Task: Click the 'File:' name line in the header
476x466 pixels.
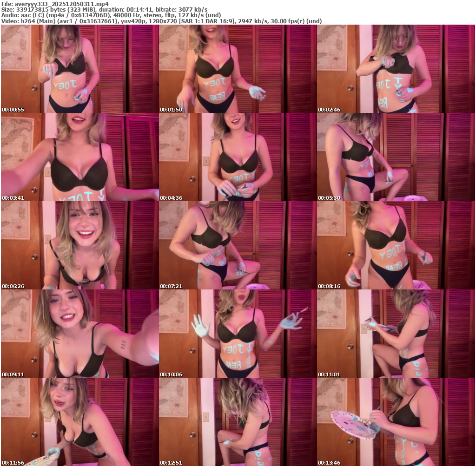Action: click(55, 4)
